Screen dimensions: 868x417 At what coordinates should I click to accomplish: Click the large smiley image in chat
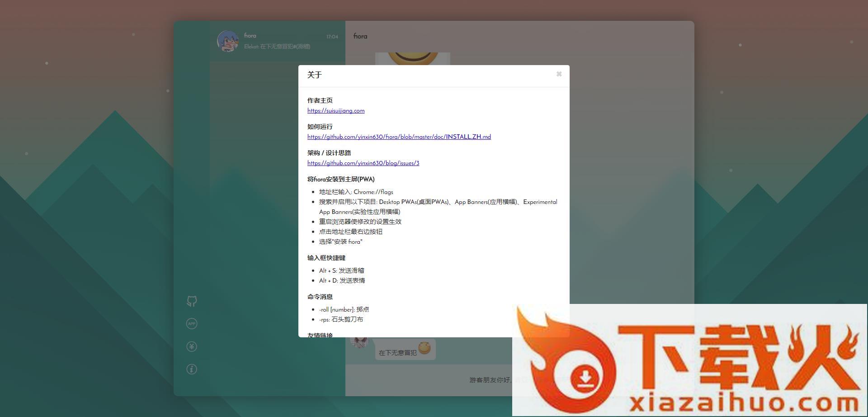tap(412, 59)
